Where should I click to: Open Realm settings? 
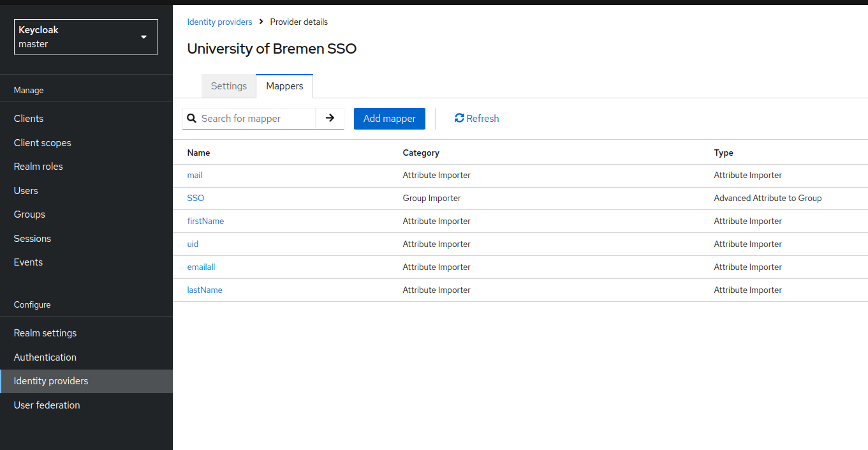pos(86,333)
